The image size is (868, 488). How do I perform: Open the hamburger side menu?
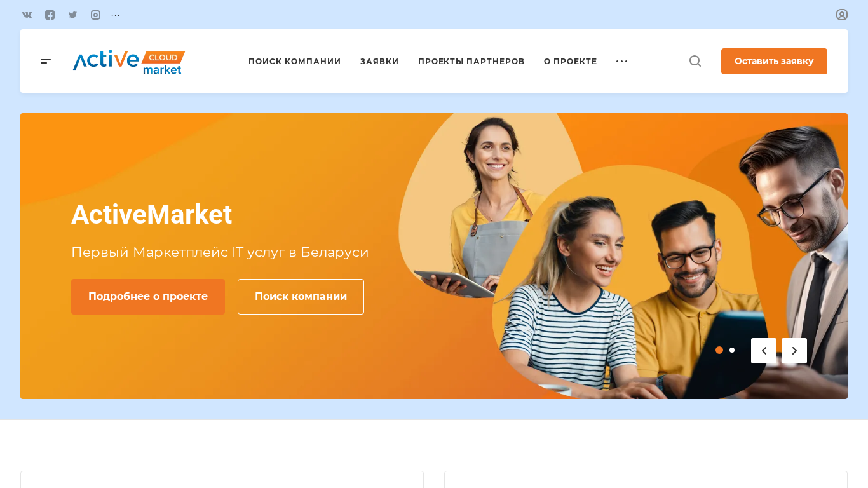pyautogui.click(x=46, y=61)
